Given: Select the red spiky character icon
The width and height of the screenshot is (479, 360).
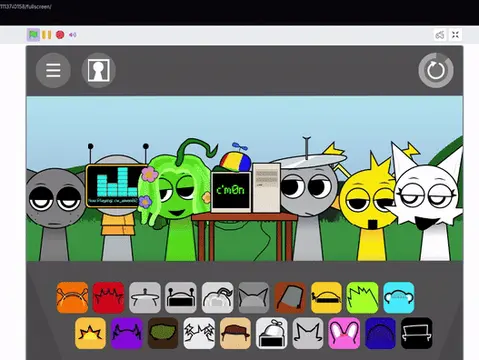Looking at the screenshot, I should [x=108, y=297].
